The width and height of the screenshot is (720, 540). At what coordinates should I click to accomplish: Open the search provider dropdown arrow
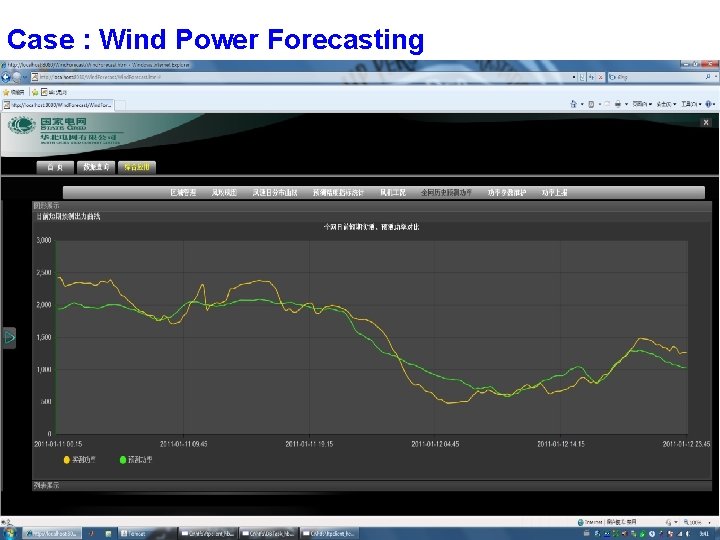click(x=716, y=77)
